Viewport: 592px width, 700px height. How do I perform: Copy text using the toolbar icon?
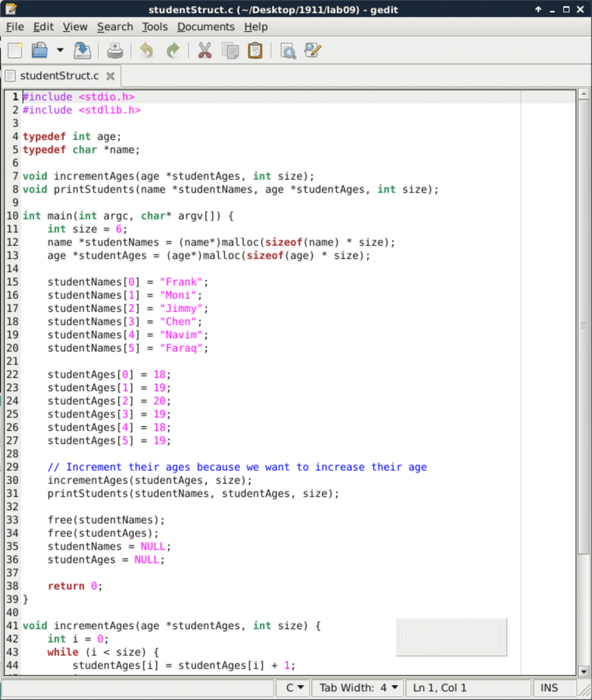click(x=229, y=50)
